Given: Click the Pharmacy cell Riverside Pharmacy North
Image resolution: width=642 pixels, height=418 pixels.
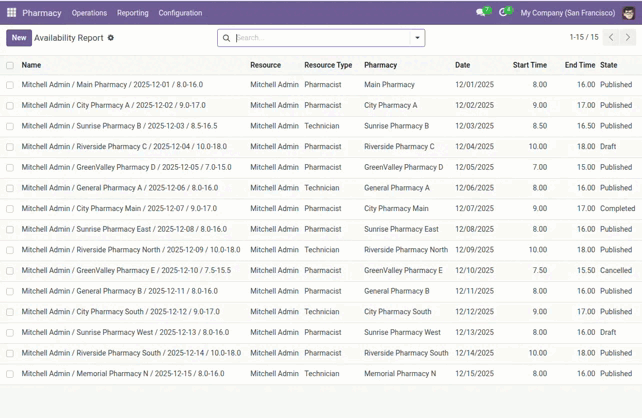Looking at the screenshot, I should [406, 250].
